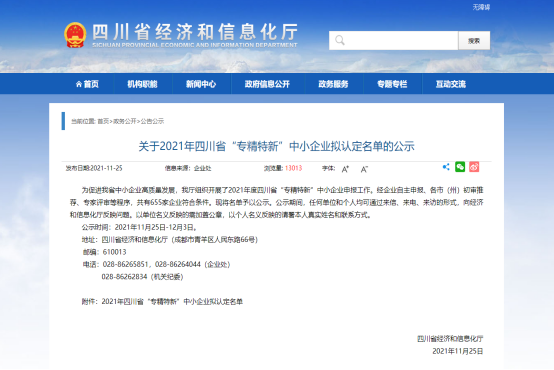Click 首页 in breadcrumb

pyautogui.click(x=103, y=121)
